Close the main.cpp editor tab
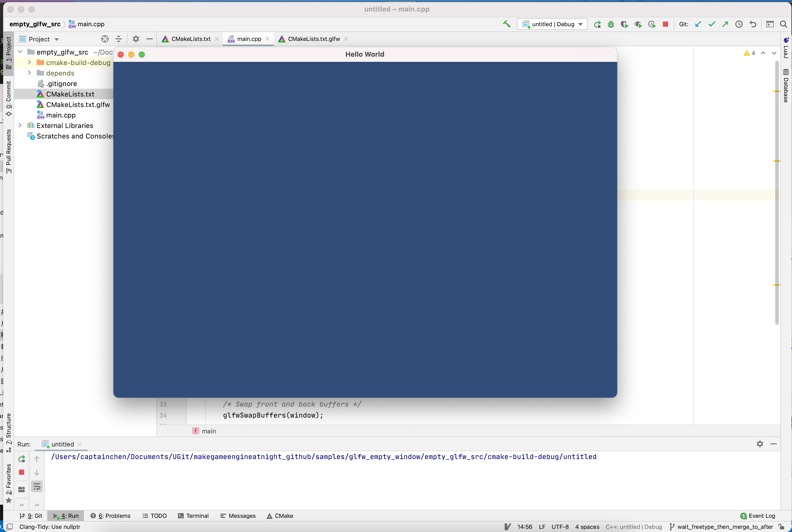The image size is (792, 532). click(268, 39)
